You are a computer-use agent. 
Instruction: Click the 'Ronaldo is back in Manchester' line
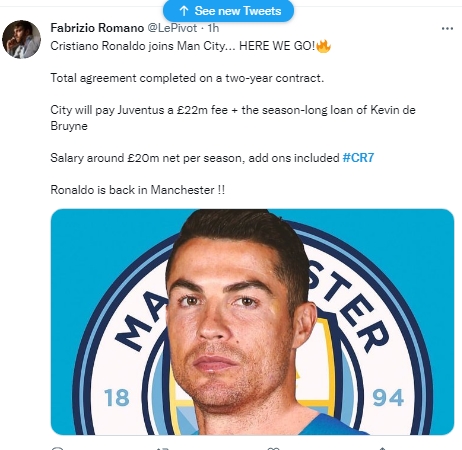[x=138, y=190]
